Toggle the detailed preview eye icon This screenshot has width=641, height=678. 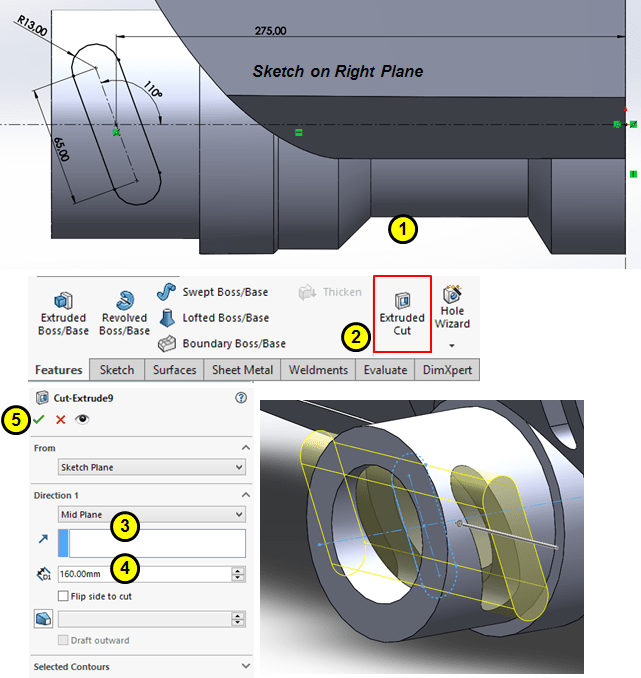82,420
